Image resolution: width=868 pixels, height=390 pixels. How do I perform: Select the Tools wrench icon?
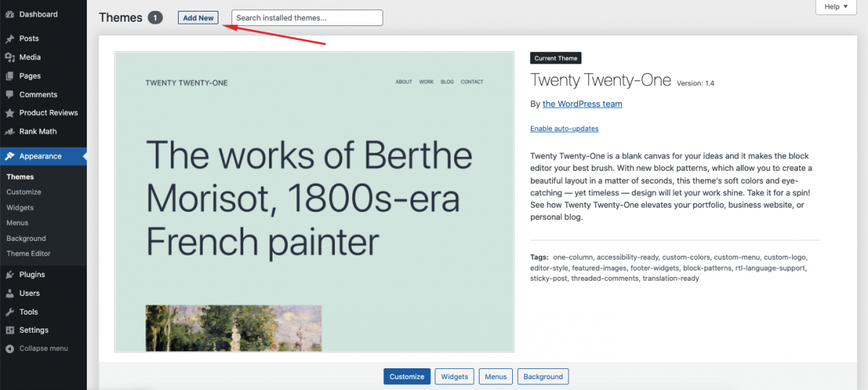[9, 312]
